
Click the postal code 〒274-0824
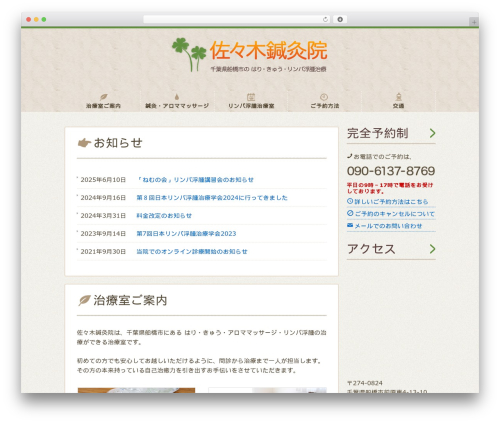coord(365,383)
